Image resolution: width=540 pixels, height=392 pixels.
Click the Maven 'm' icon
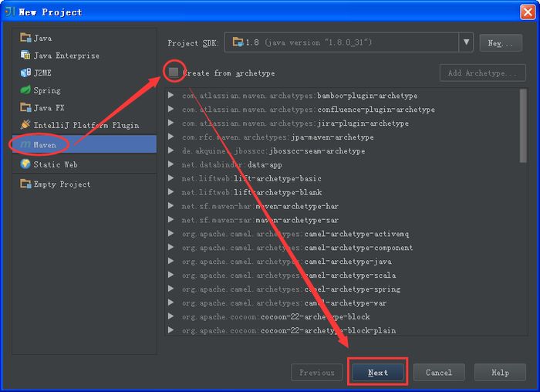tap(25, 144)
